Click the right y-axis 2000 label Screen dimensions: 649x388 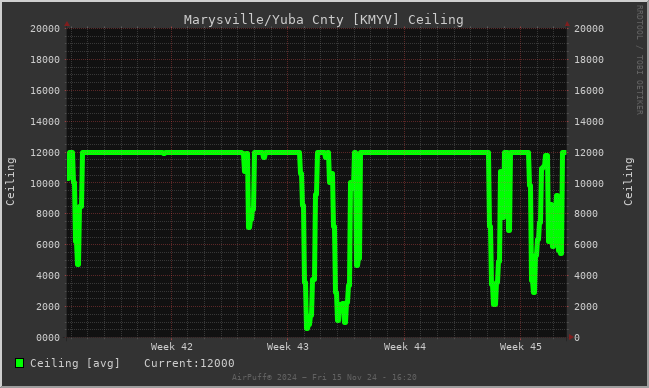[586, 307]
